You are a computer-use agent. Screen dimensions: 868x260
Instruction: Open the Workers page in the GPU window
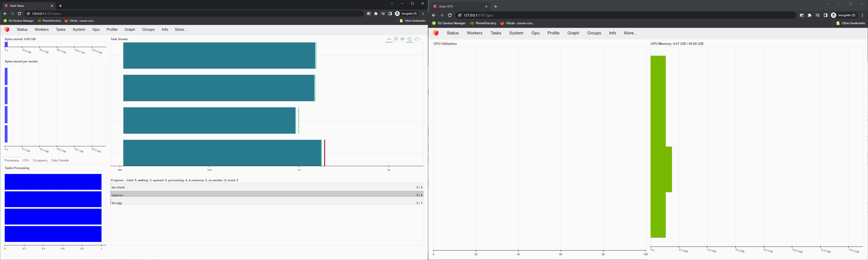click(474, 33)
